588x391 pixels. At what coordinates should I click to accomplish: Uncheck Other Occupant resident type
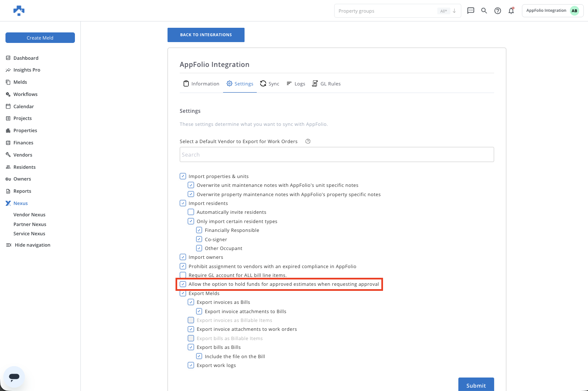(199, 248)
